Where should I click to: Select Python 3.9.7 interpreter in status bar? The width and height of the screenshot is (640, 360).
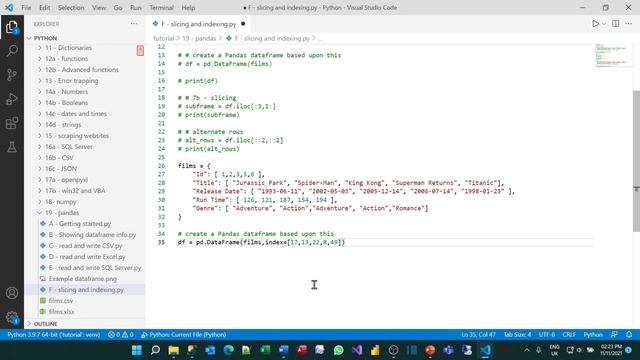point(53,335)
